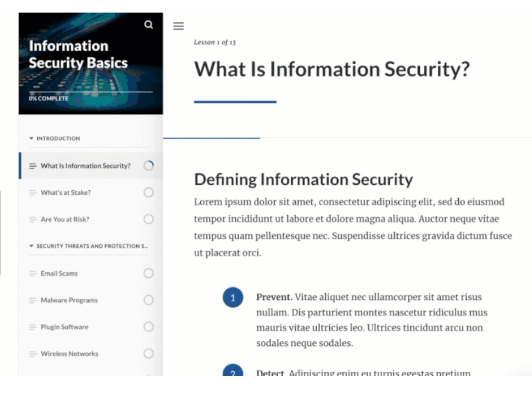Click the lines icon beside What Is Information Security?
The height and width of the screenshot is (409, 532).
pyautogui.click(x=32, y=166)
